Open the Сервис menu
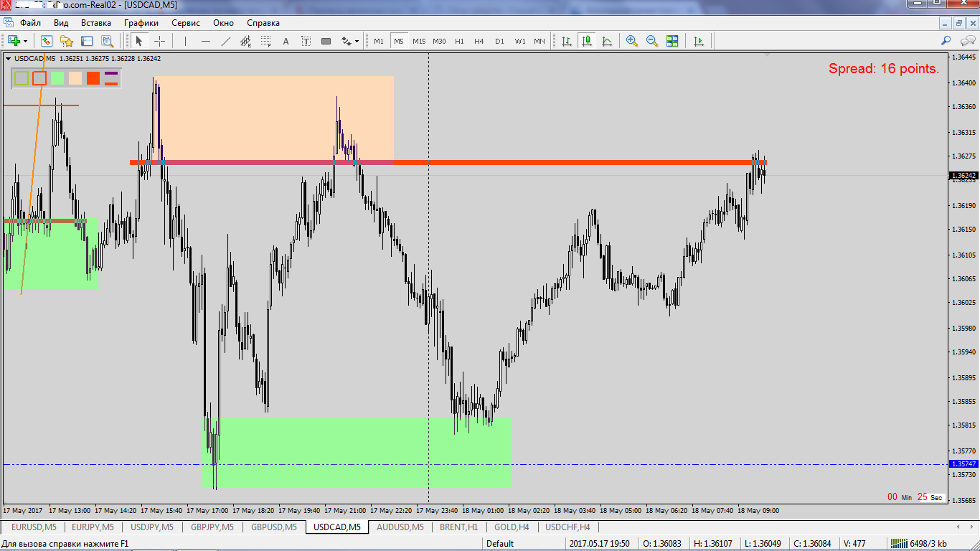This screenshot has height=551, width=980. tap(186, 23)
